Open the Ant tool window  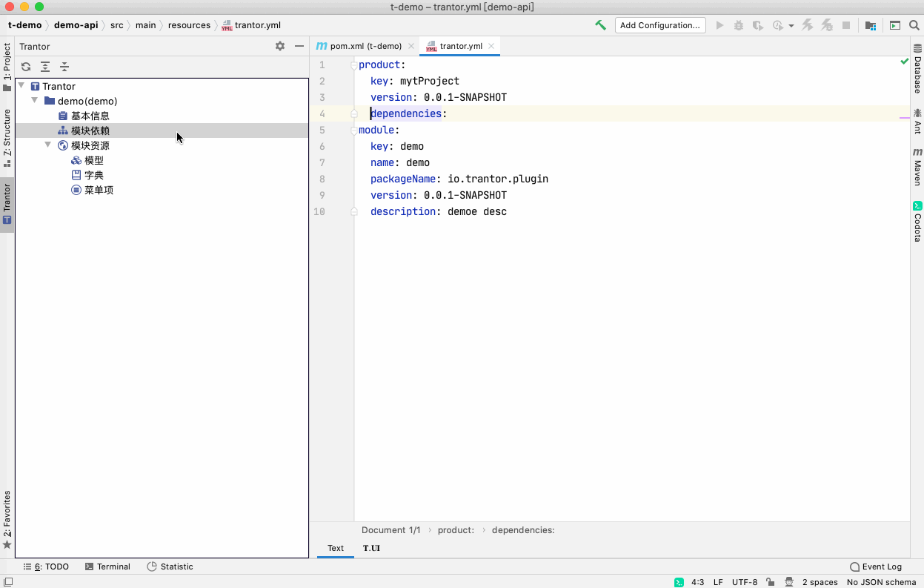tap(917, 121)
